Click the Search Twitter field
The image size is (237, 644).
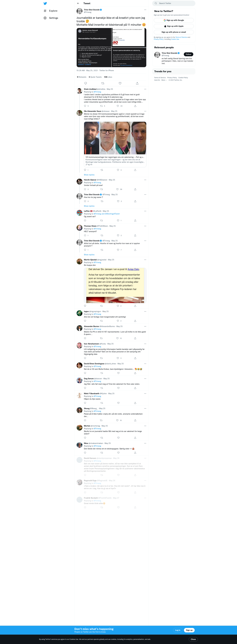click(174, 3)
